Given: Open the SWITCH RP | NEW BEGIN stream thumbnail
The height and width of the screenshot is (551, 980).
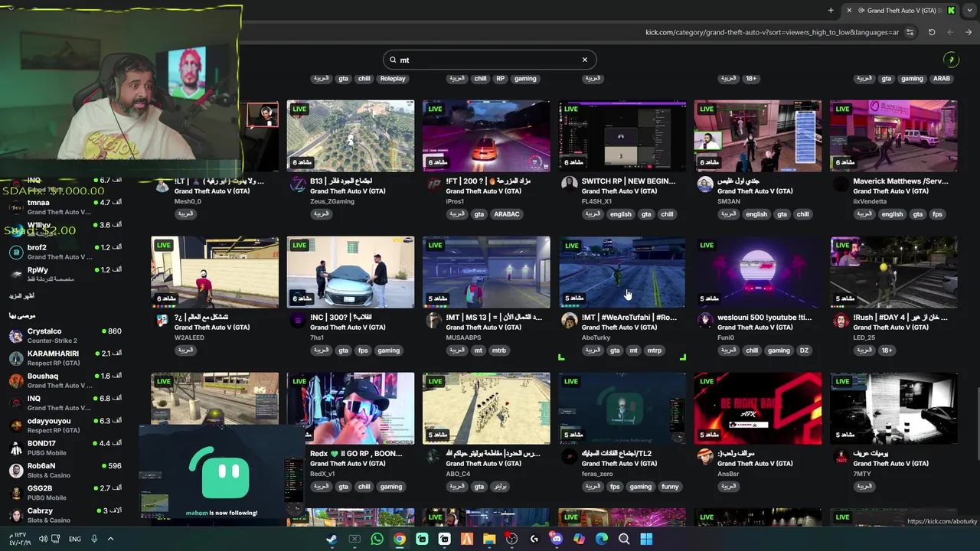Looking at the screenshot, I should (622, 135).
